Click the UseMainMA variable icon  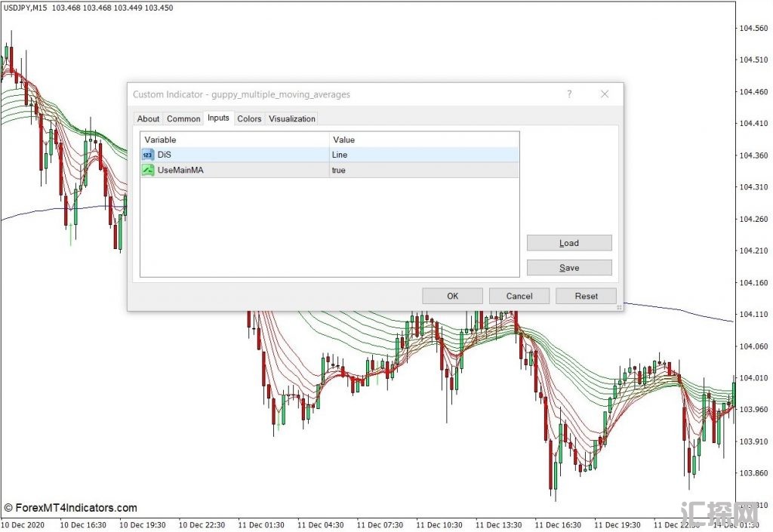tap(148, 170)
